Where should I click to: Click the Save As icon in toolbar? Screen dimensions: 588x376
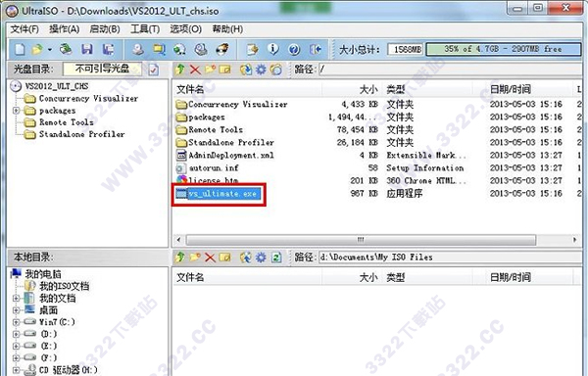109,49
